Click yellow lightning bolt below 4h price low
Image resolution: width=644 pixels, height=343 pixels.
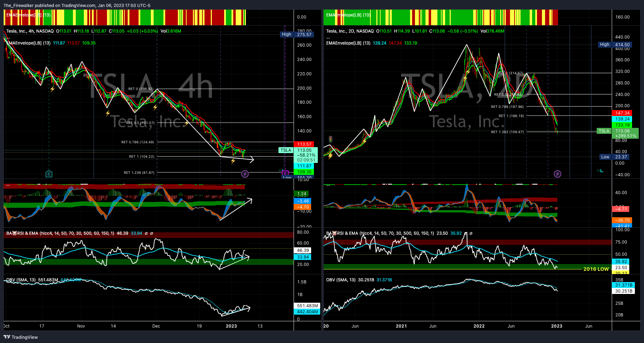(233, 161)
